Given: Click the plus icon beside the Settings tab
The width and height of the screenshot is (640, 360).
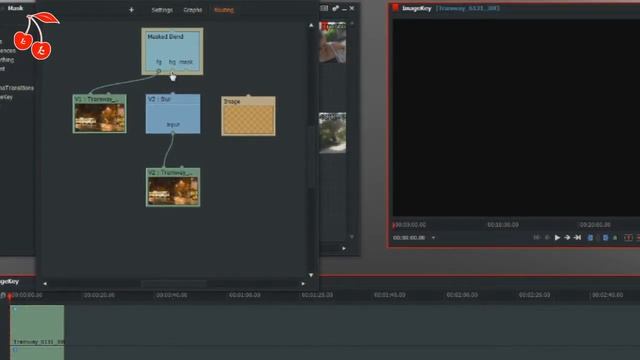Looking at the screenshot, I should [131, 10].
